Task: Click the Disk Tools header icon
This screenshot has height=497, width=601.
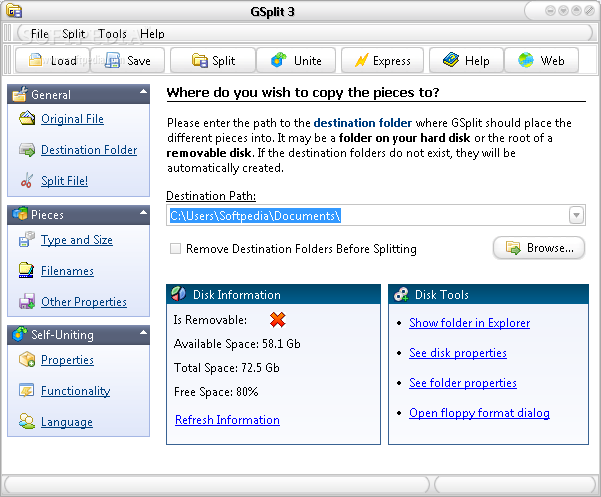Action: (401, 294)
